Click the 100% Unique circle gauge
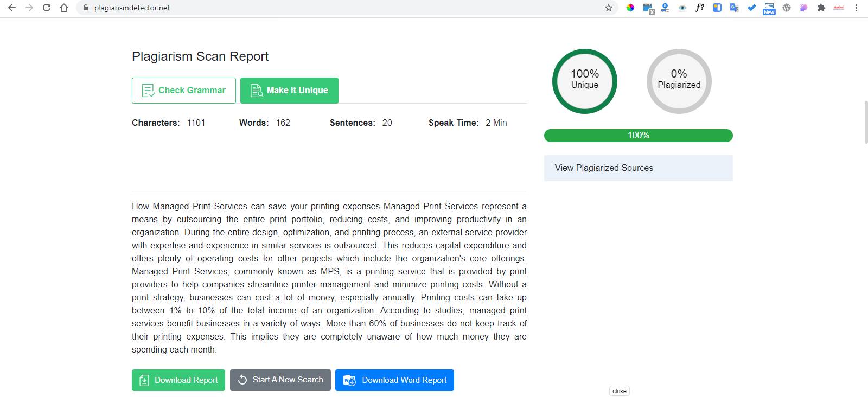Image resolution: width=868 pixels, height=397 pixels. coord(585,81)
